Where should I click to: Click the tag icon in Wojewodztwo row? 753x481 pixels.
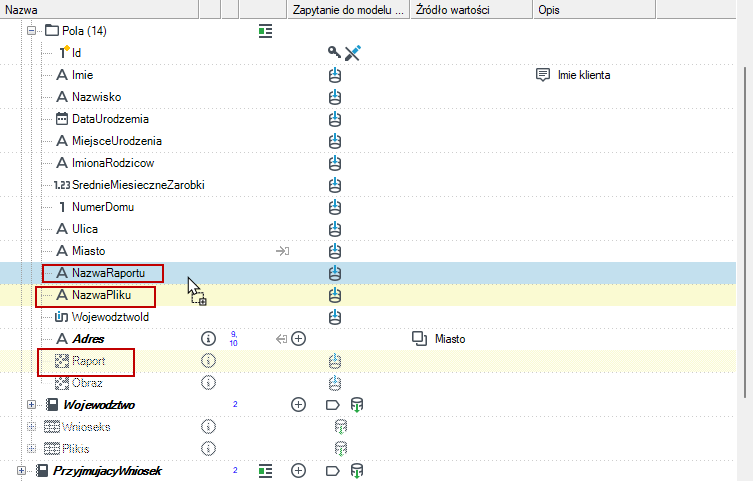[333, 405]
